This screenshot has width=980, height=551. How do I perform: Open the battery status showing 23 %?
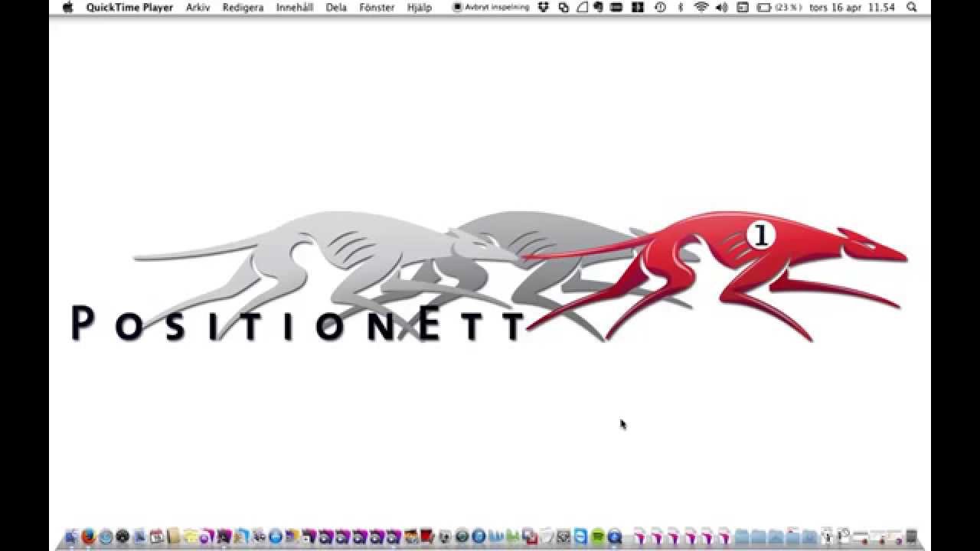click(779, 7)
